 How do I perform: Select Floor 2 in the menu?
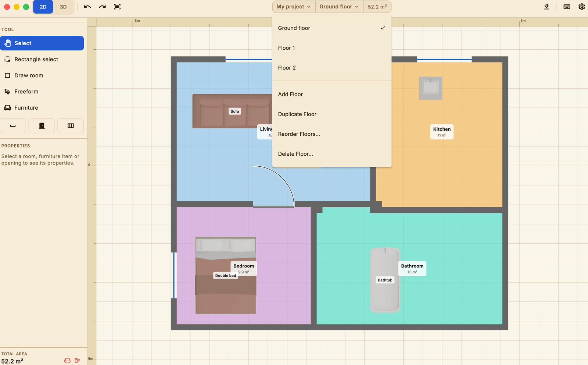coord(332,68)
